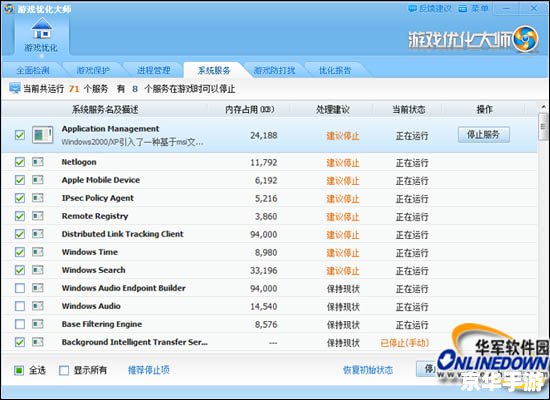Click 正在运行 in the Windows Time row
550x400 pixels.
pos(412,253)
